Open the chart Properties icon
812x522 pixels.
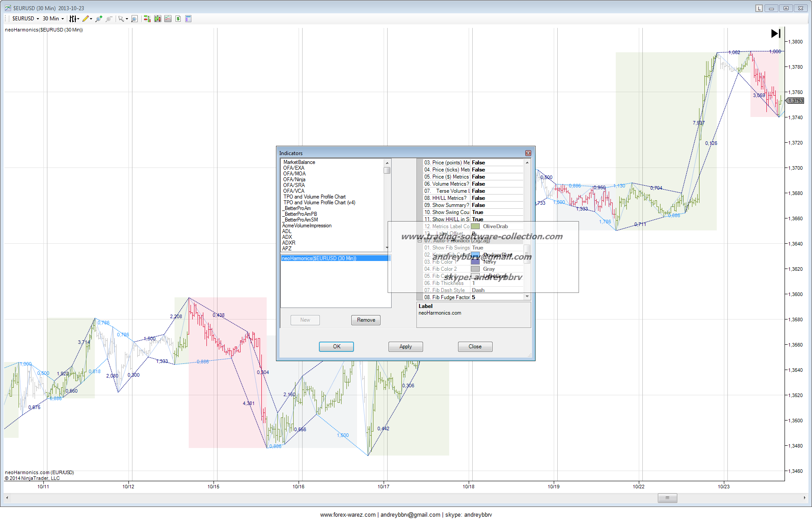188,19
